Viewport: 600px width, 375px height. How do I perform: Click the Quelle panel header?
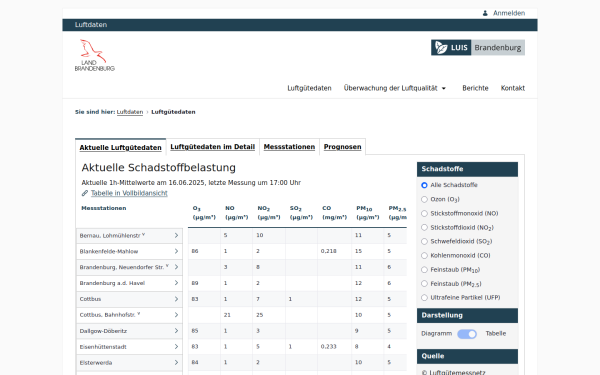click(467, 356)
